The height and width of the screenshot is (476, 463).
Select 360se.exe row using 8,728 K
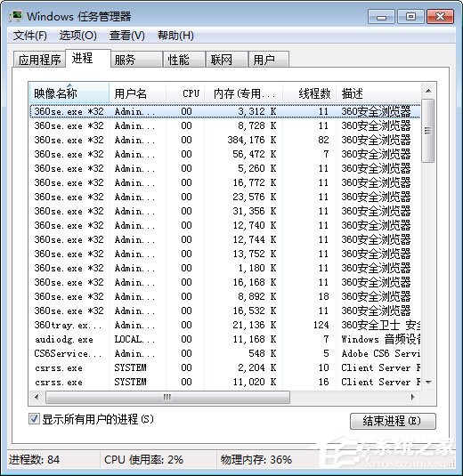tap(225, 125)
